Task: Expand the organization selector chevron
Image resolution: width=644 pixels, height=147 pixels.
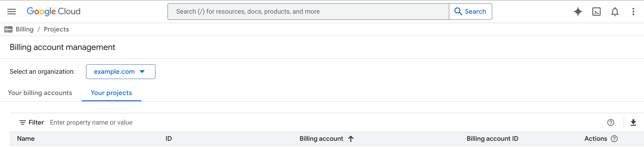Action: point(142,72)
